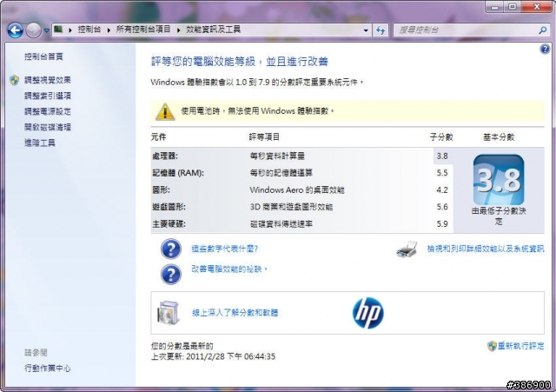Viewport: 556px width, 392px height.
Task: Open 調整電源設定 link
Action: click(48, 111)
